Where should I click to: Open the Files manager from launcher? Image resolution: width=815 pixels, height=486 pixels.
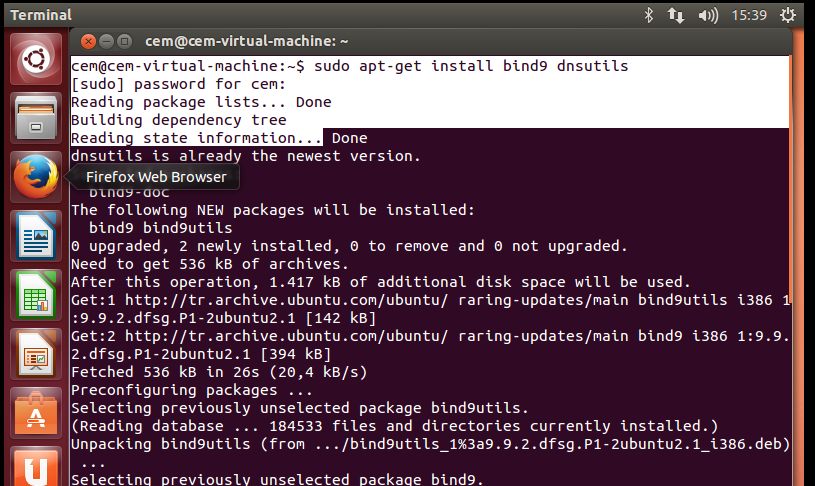pos(36,118)
